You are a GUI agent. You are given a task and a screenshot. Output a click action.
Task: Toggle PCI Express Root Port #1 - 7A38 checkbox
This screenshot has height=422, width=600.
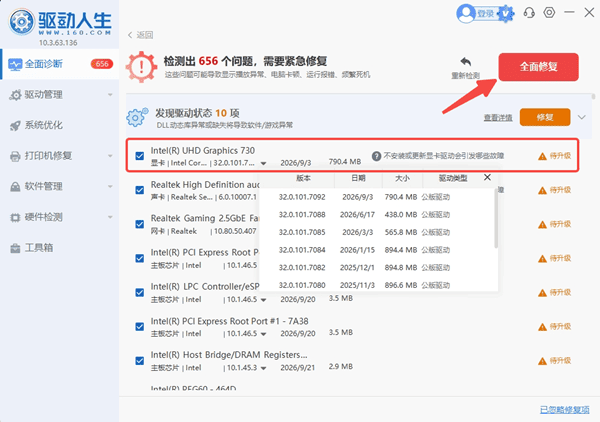pos(140,327)
